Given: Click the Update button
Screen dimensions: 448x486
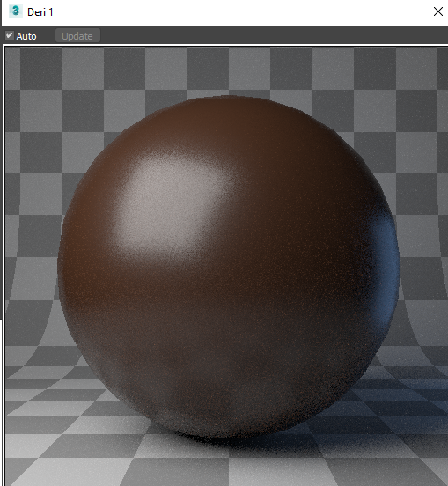Looking at the screenshot, I should tap(77, 36).
